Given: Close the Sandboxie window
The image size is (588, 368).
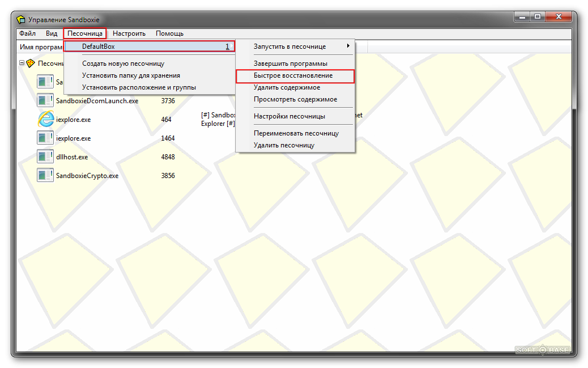Looking at the screenshot, I should tap(559, 17).
